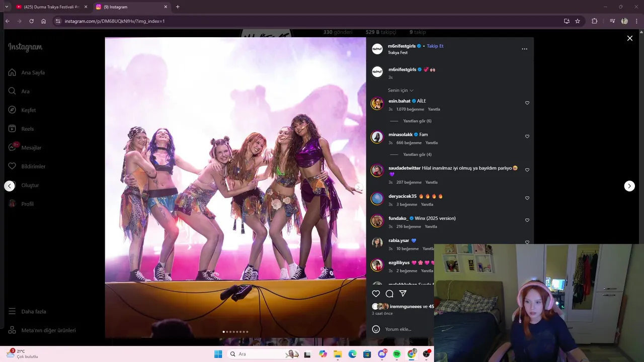This screenshot has height=362, width=644.
Task: Open Windows Start menu
Action: point(218,354)
